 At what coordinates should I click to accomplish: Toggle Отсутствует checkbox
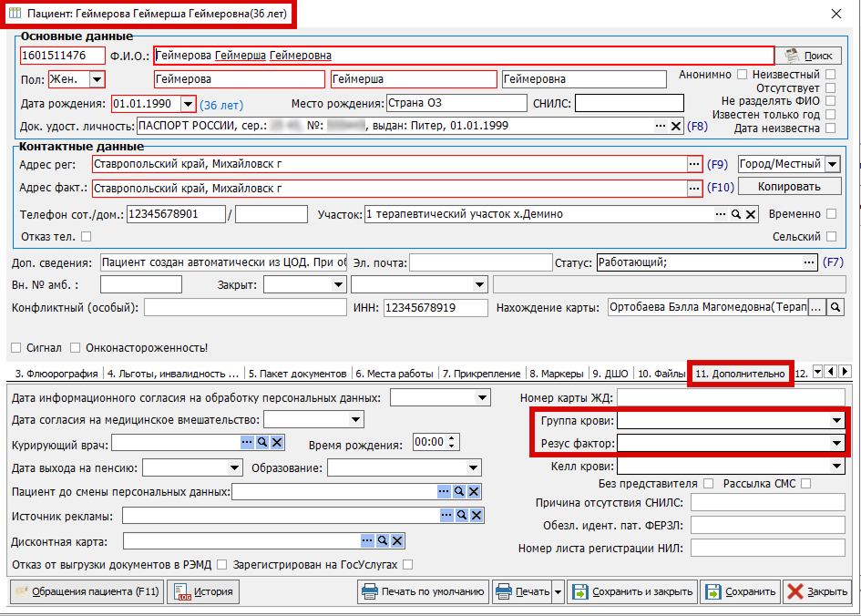click(x=831, y=87)
